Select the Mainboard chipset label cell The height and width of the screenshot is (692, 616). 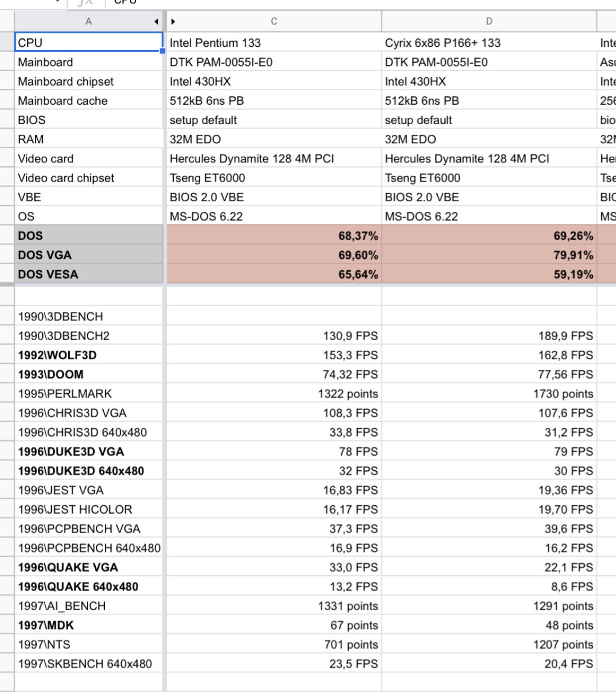coord(89,81)
